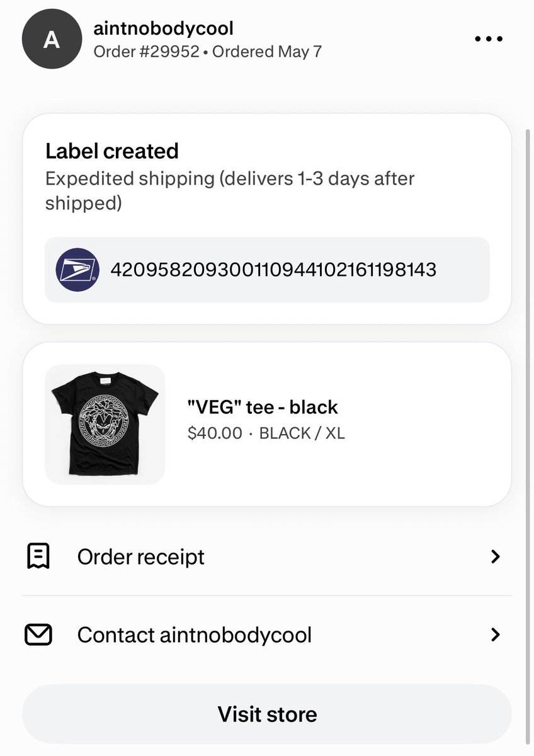
Task: Expand Order receipt with its chevron
Action: click(x=496, y=556)
